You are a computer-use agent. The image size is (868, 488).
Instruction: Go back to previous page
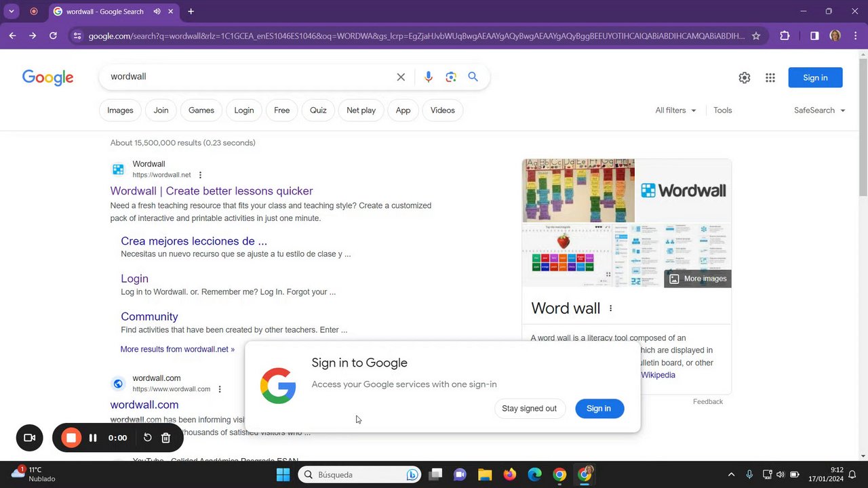(12, 36)
